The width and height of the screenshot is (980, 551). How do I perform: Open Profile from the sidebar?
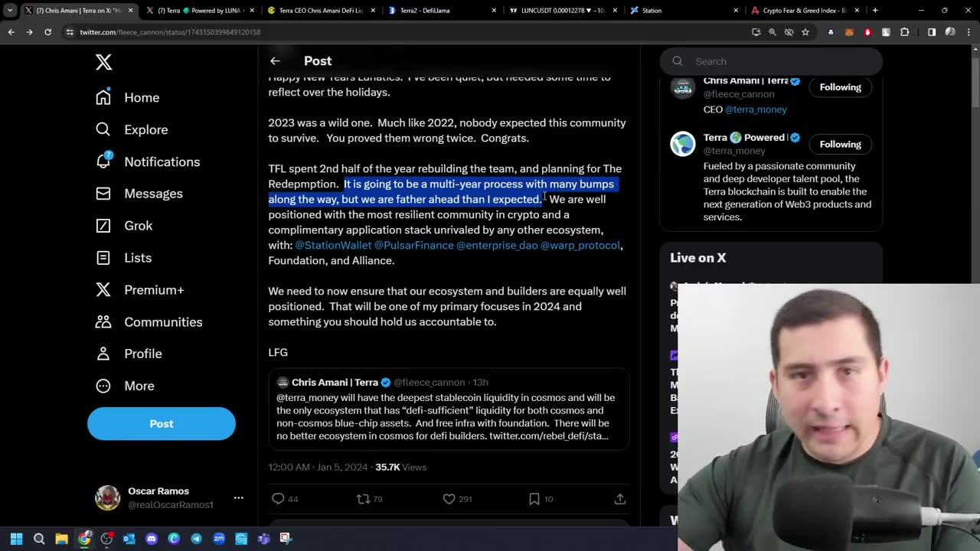129,354
